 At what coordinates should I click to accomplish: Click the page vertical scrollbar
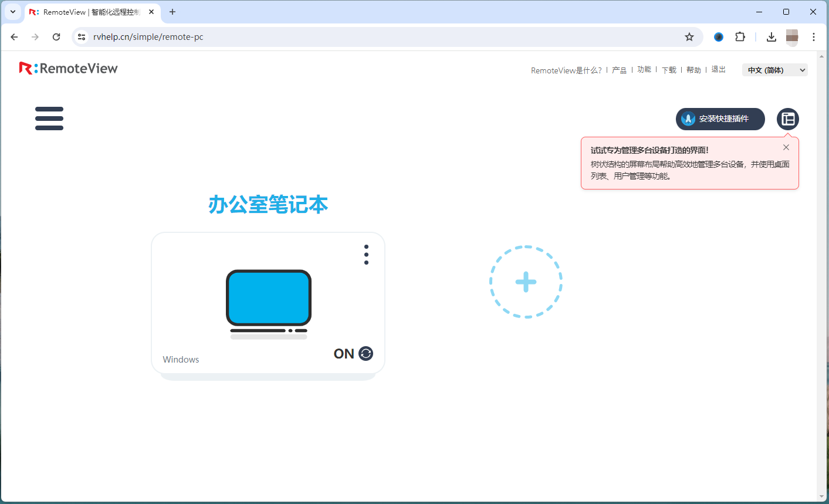coord(823,276)
